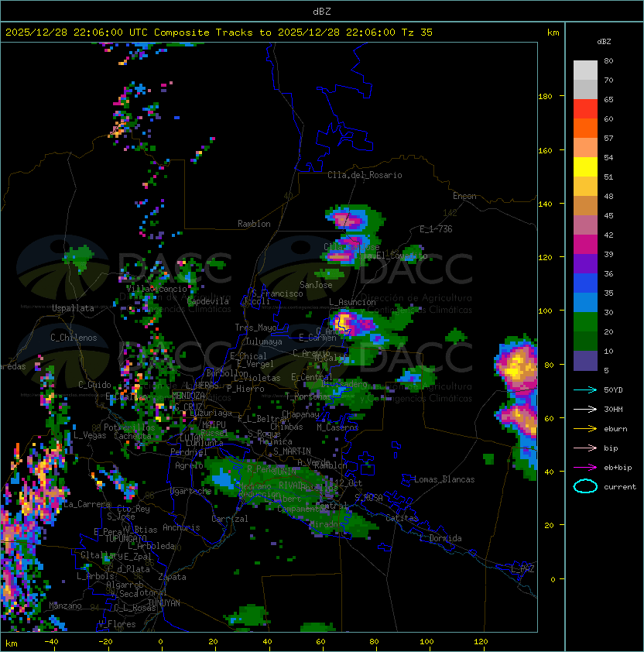This screenshot has width=644, height=652.
Task: Click the 'Tulumaya' map label
Action: point(264,341)
